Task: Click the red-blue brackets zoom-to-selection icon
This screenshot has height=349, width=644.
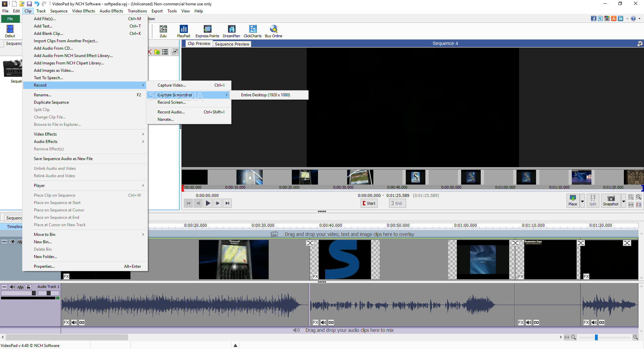Action: (x=639, y=204)
